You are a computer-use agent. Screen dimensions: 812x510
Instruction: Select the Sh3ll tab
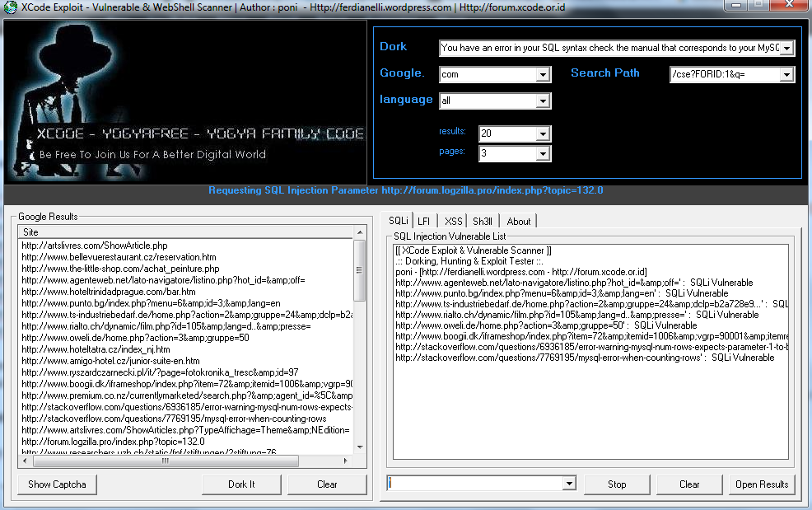click(482, 222)
